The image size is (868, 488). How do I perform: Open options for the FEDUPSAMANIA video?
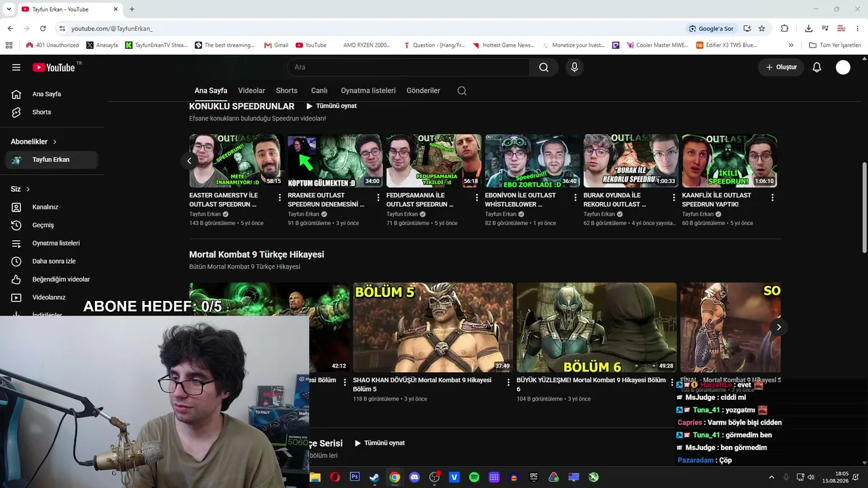pyautogui.click(x=476, y=198)
